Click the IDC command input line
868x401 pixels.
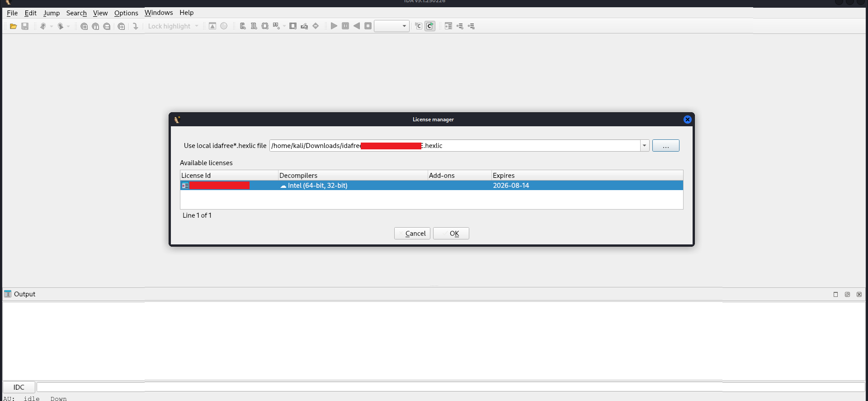click(x=451, y=387)
